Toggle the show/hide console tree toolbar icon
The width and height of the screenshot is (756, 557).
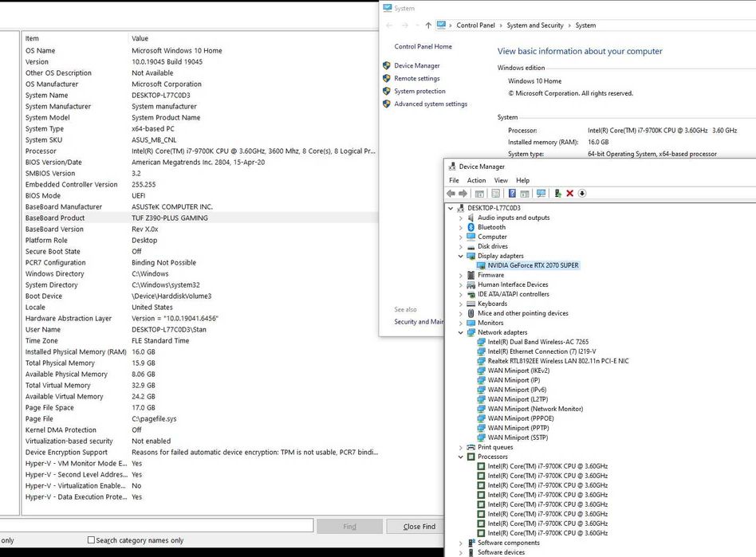(479, 193)
